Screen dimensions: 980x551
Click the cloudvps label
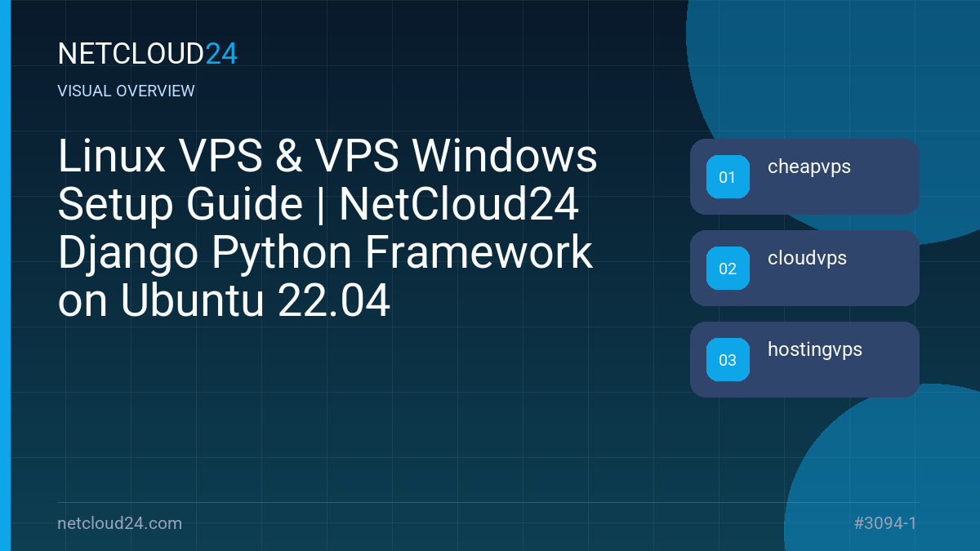(807, 259)
